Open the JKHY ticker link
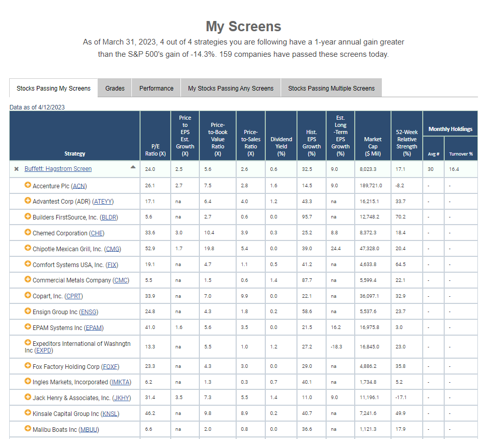The width and height of the screenshot is (504, 439). pyautogui.click(x=122, y=398)
